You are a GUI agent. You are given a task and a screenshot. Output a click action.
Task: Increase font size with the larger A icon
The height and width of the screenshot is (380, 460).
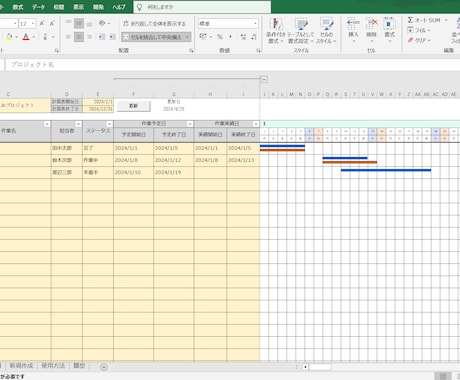[42, 23]
